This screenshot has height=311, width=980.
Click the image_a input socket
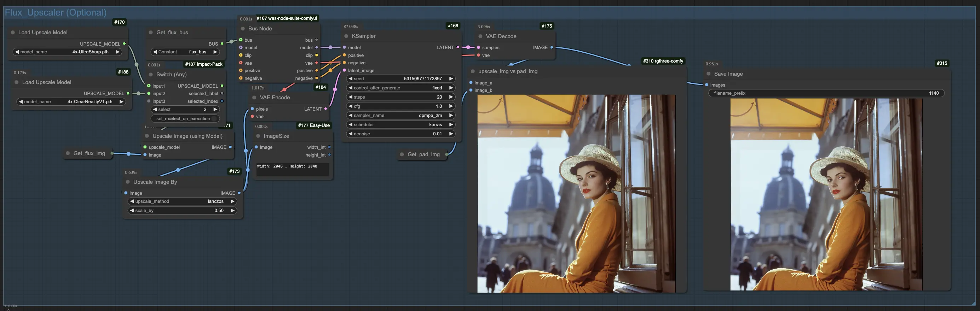[471, 82]
